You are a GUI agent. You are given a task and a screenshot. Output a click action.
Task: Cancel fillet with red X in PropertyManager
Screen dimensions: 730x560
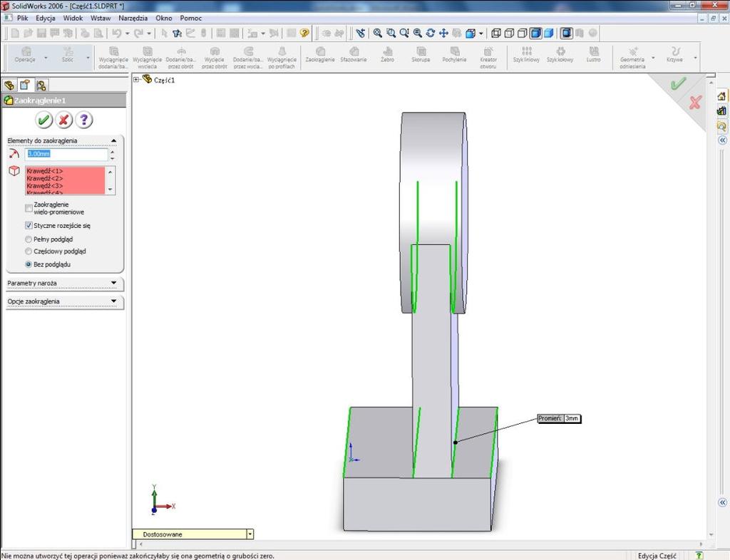pyautogui.click(x=63, y=120)
